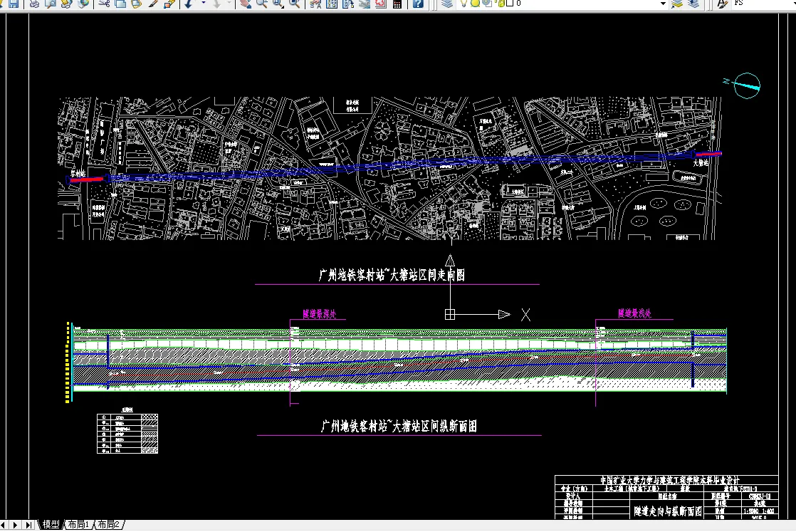Click the Zoom Previous icon
The height and width of the screenshot is (532, 796).
[x=295, y=4]
